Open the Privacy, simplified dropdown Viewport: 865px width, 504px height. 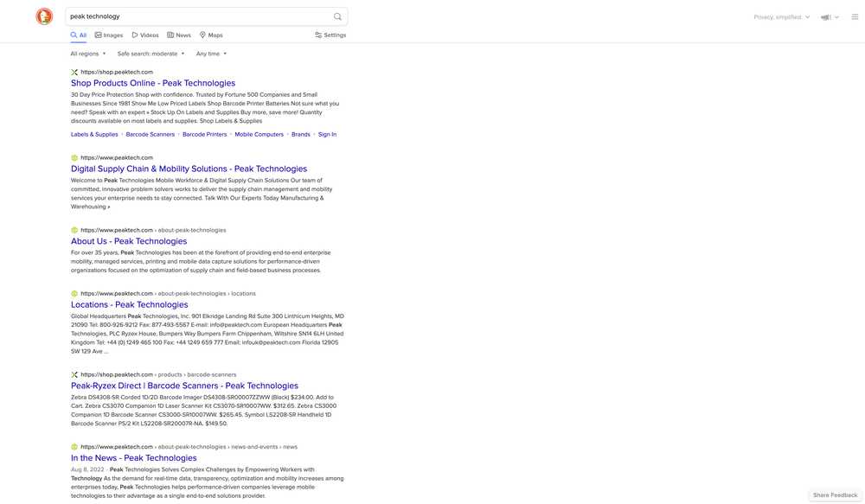pyautogui.click(x=781, y=16)
